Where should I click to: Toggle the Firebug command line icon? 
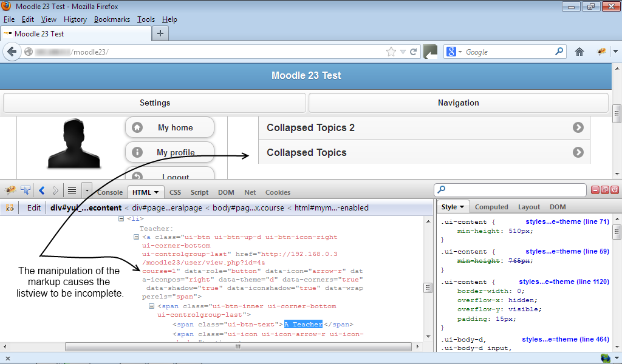pos(72,190)
